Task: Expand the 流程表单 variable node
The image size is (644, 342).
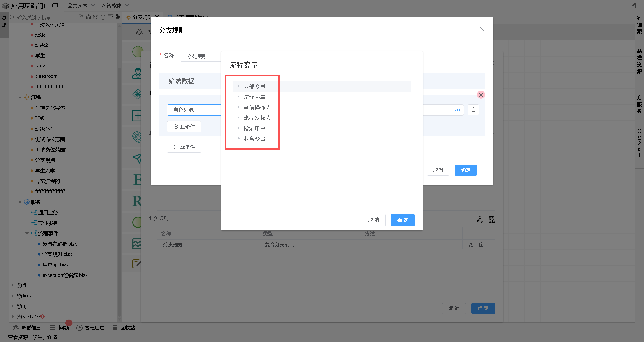Action: pos(239,97)
